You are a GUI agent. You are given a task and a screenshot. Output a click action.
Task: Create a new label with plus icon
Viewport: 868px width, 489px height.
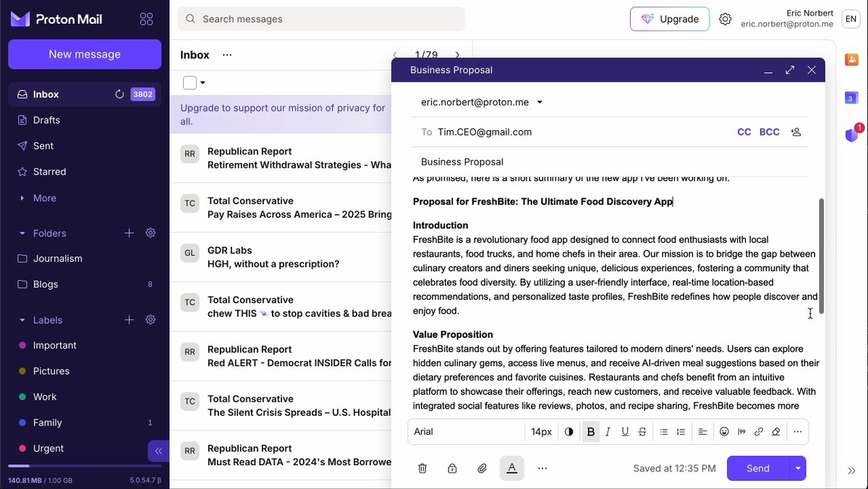point(129,320)
